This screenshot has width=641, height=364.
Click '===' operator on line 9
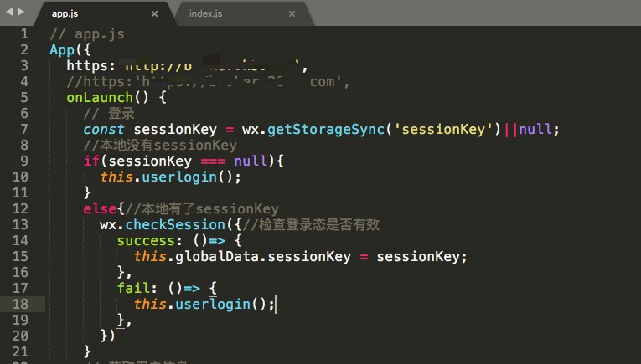tap(213, 161)
